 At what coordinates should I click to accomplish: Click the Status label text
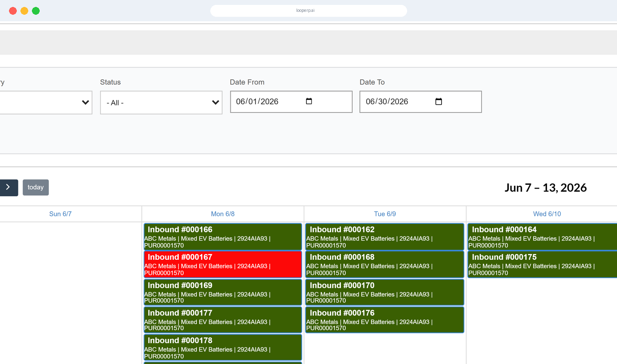[x=110, y=82]
